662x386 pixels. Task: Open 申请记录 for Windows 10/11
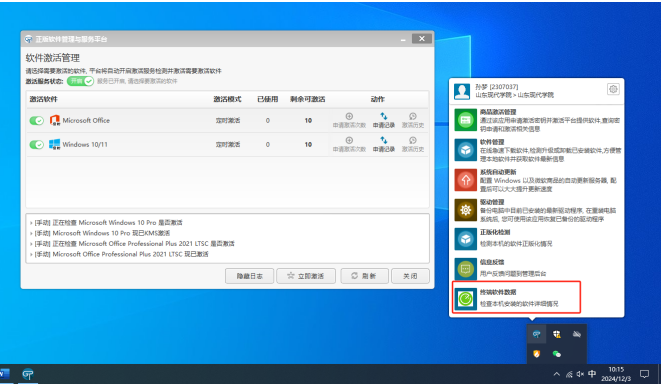point(383,144)
